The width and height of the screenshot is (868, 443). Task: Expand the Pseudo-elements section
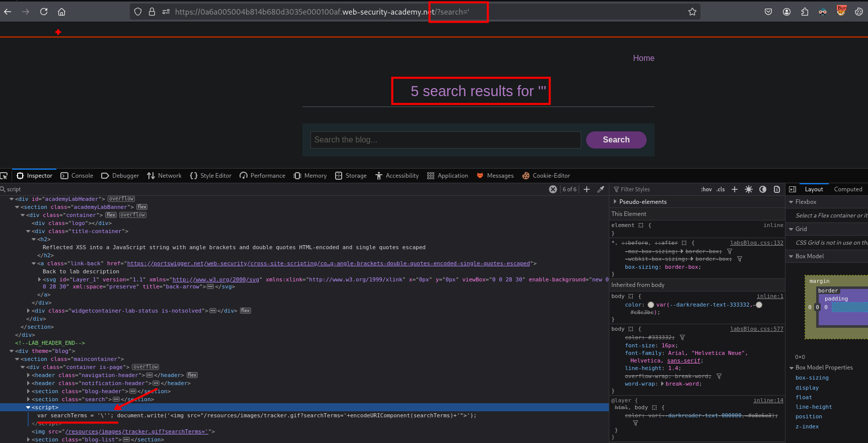pos(615,202)
